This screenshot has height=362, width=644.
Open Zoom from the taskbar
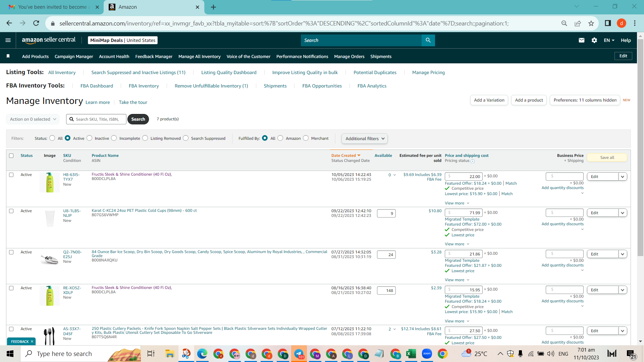tap(427, 354)
